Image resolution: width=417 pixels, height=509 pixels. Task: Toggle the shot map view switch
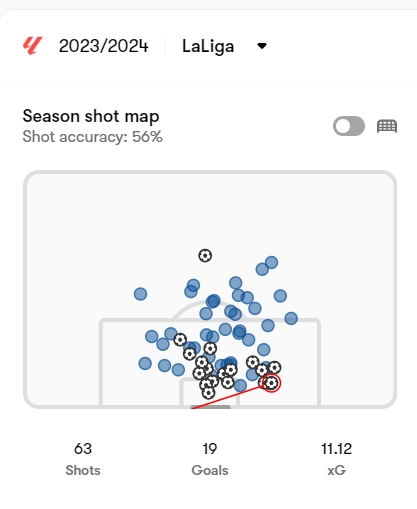(349, 126)
